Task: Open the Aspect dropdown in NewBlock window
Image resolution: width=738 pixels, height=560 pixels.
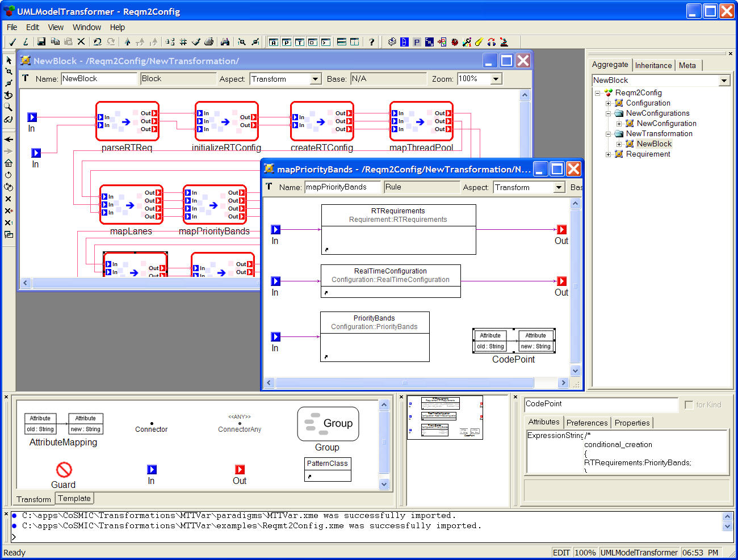Action: (x=316, y=79)
